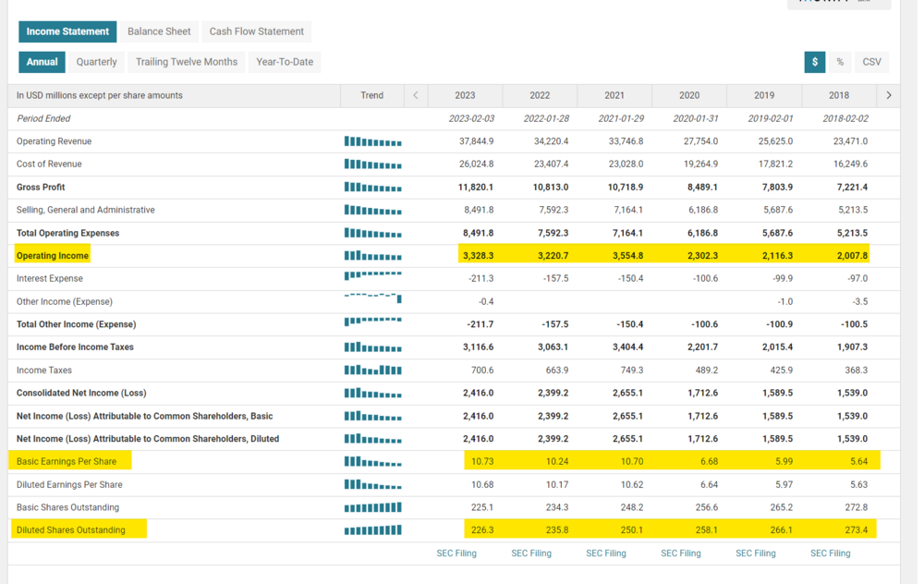The width and height of the screenshot is (924, 584).
Task: Open the 2018 SEC Filing link
Action: [830, 554]
